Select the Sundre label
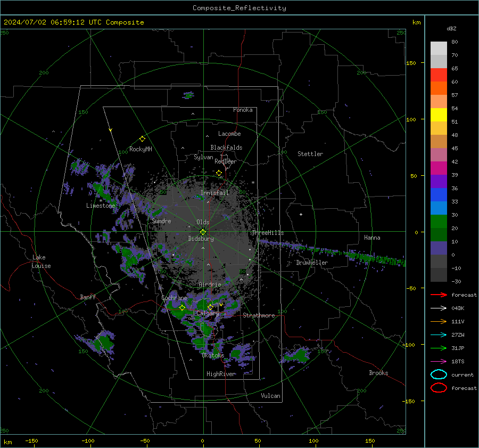Screen dimensions: 479x448 (161, 221)
